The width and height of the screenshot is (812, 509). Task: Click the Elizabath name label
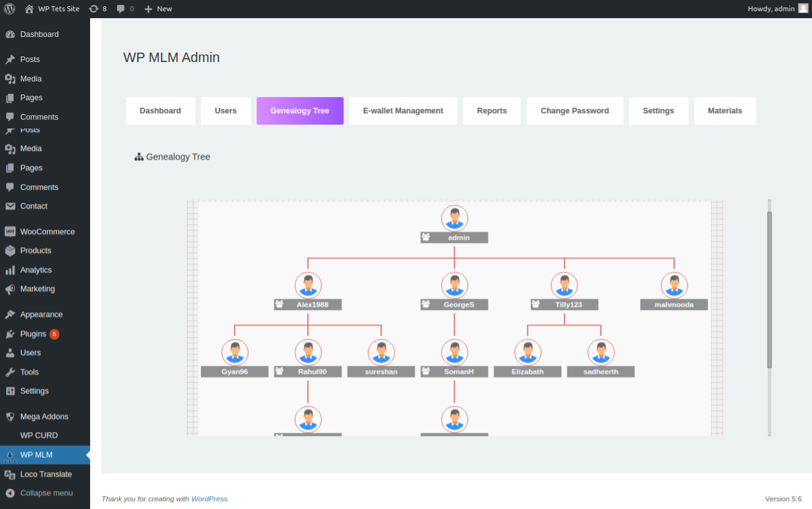(527, 372)
